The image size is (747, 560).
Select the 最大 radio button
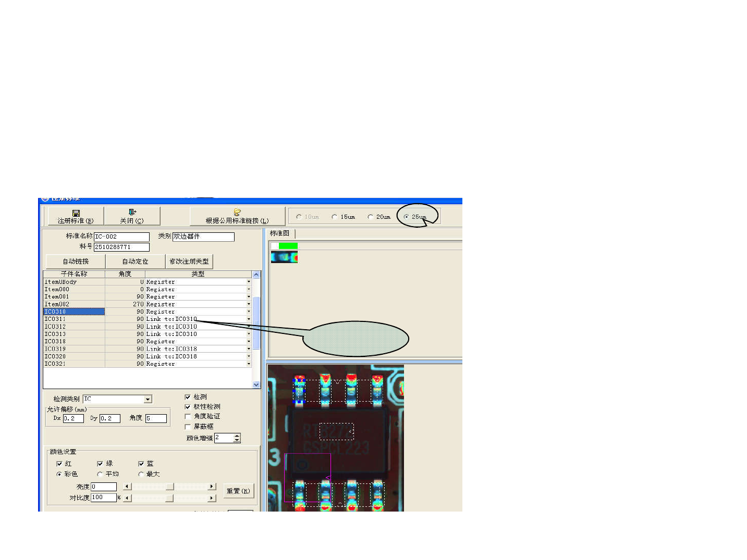(x=141, y=474)
